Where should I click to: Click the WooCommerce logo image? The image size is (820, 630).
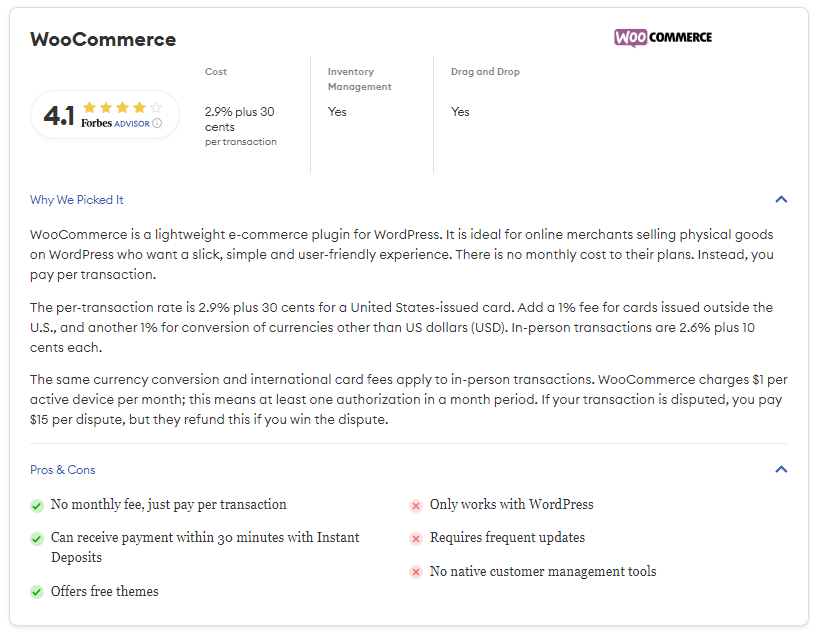point(663,38)
